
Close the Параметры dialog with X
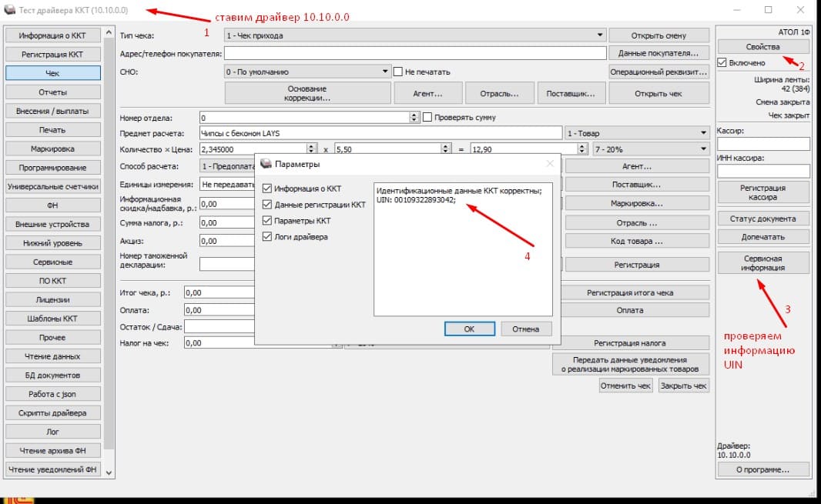(550, 164)
